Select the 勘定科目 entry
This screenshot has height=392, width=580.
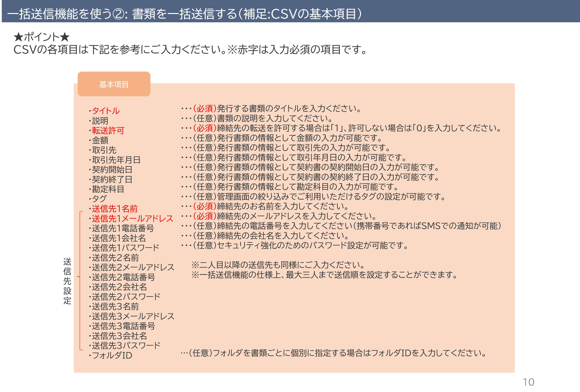[108, 189]
